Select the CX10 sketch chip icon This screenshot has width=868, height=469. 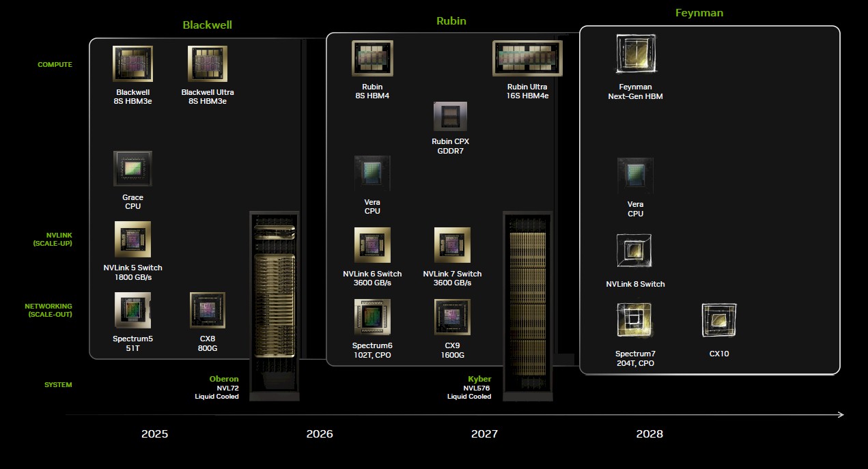pos(719,321)
